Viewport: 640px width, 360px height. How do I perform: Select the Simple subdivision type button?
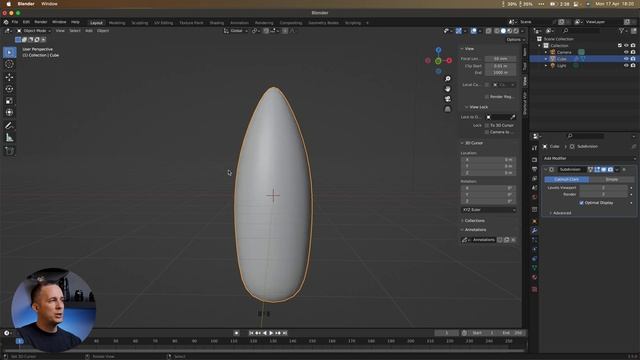(x=612, y=180)
